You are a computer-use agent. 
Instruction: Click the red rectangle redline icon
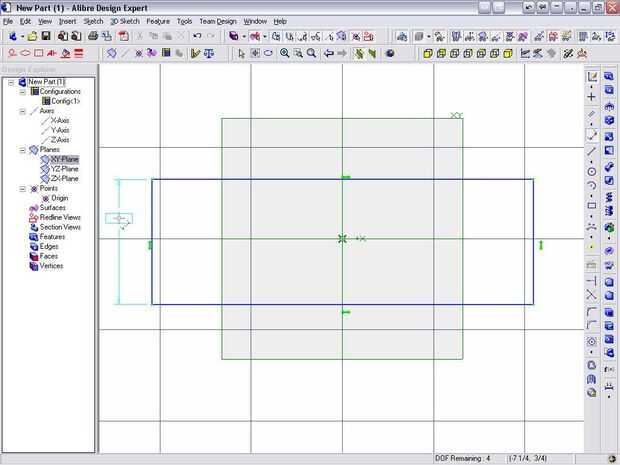click(39, 53)
